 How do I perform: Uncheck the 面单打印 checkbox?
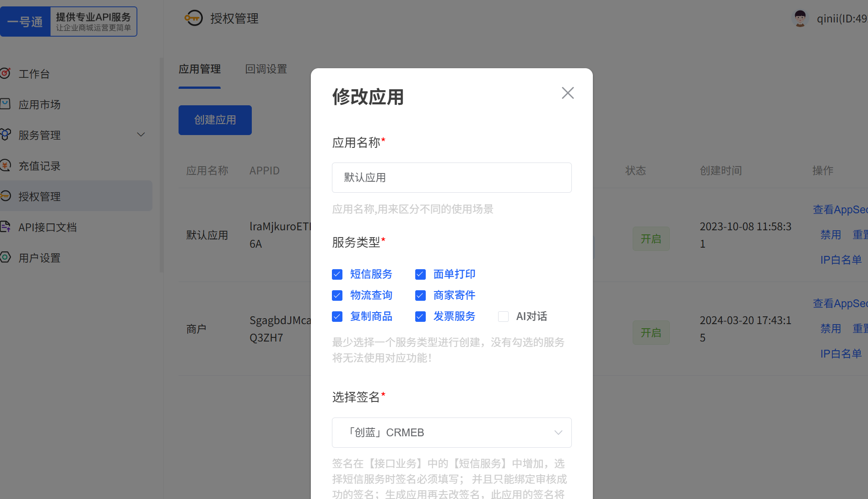[420, 274]
